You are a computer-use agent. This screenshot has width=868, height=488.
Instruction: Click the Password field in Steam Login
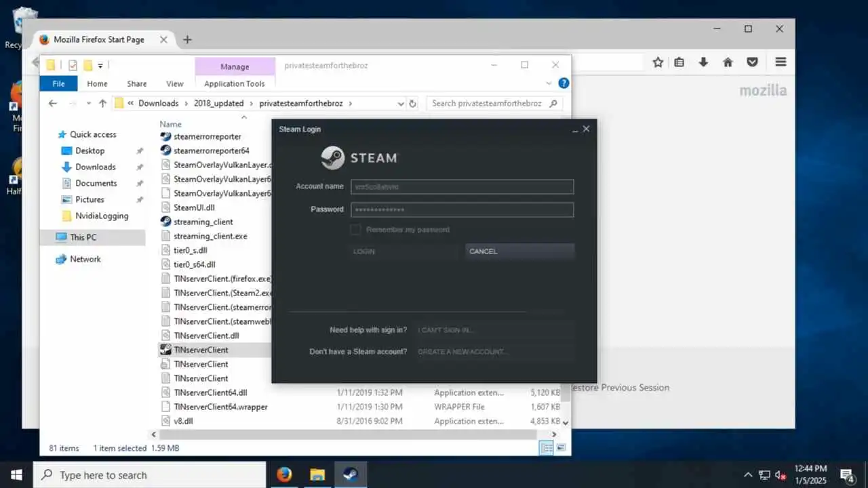462,209
